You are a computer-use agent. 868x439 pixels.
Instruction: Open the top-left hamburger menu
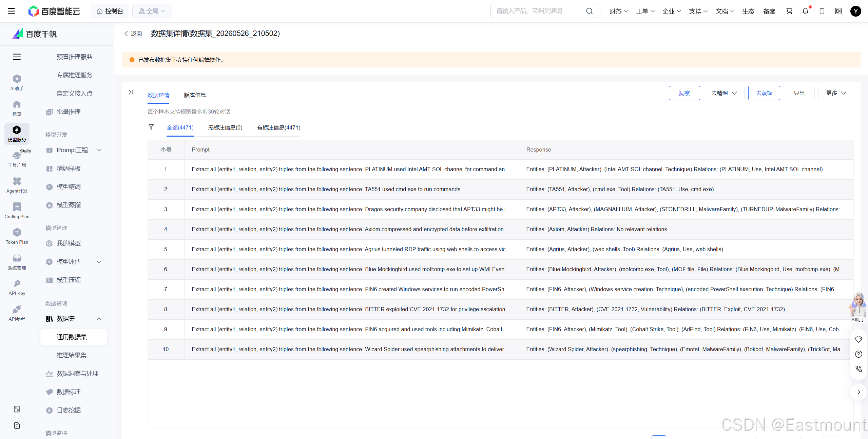tap(12, 11)
